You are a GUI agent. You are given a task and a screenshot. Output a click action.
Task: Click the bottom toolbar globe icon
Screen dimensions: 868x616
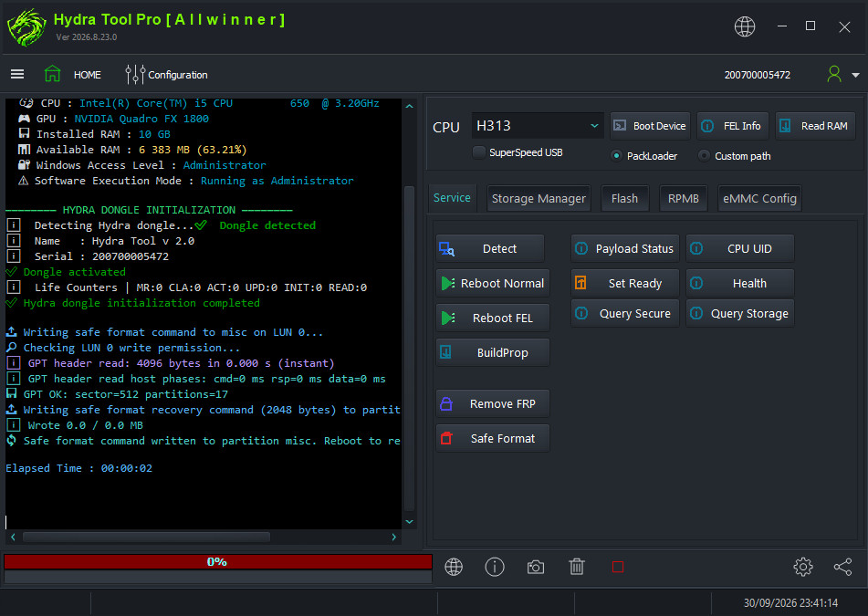(454, 567)
